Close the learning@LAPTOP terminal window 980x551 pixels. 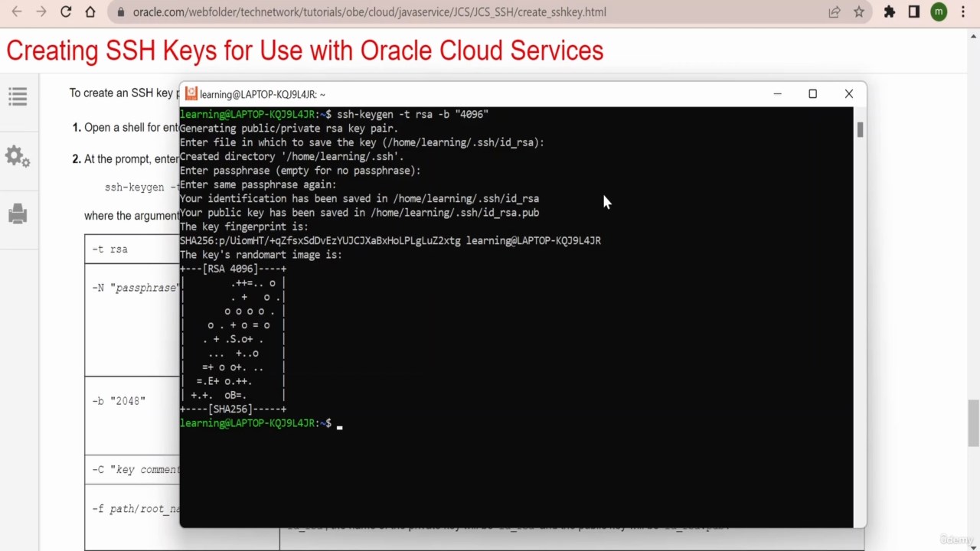pyautogui.click(x=849, y=94)
